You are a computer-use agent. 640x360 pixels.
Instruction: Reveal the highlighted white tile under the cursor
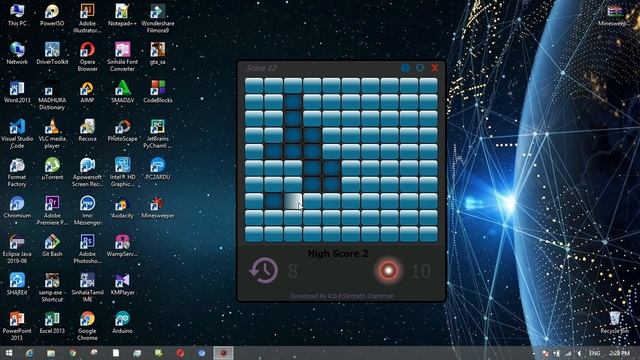293,201
